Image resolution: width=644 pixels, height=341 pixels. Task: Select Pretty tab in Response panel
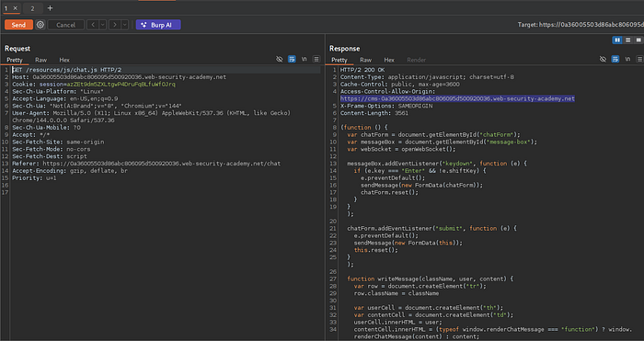click(339, 60)
